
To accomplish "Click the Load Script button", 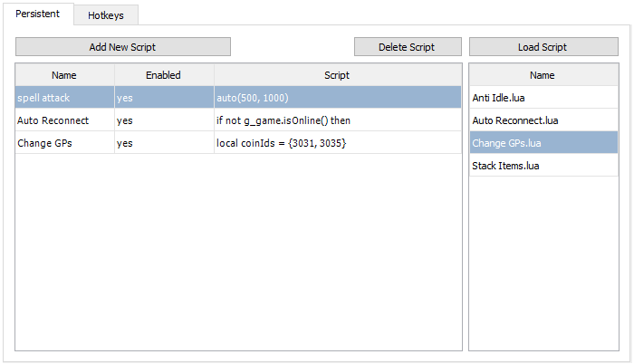I will 543,47.
